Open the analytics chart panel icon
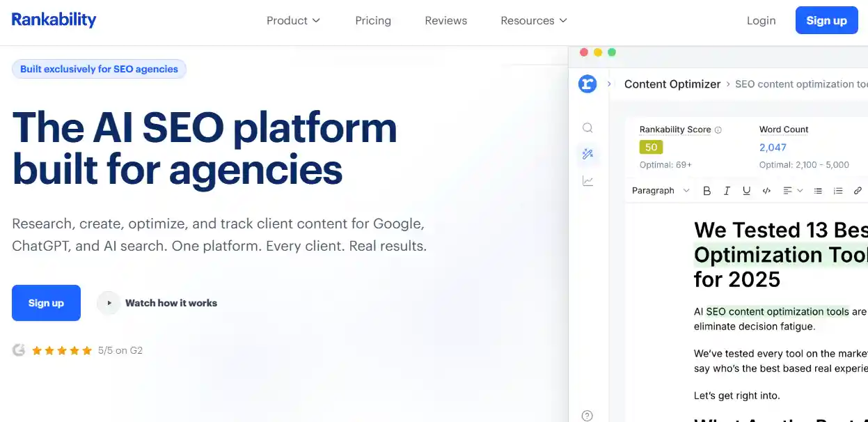The image size is (868, 422). tap(587, 180)
